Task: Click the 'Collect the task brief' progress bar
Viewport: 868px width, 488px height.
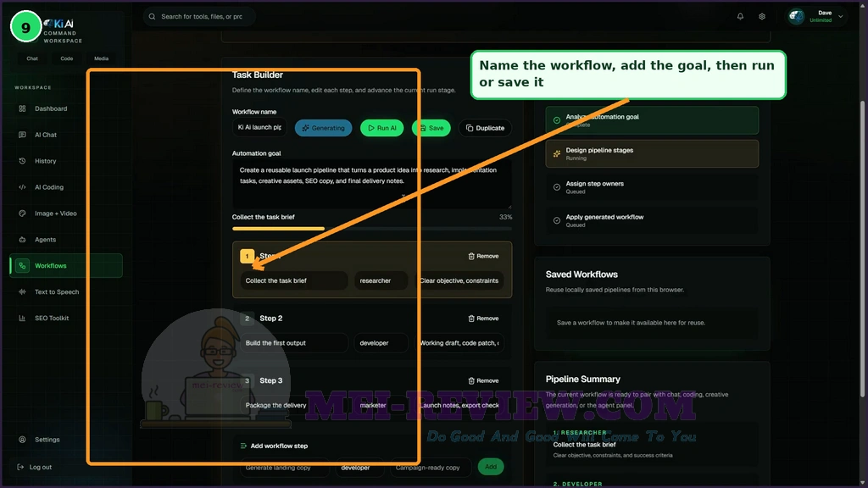Action: pos(372,229)
